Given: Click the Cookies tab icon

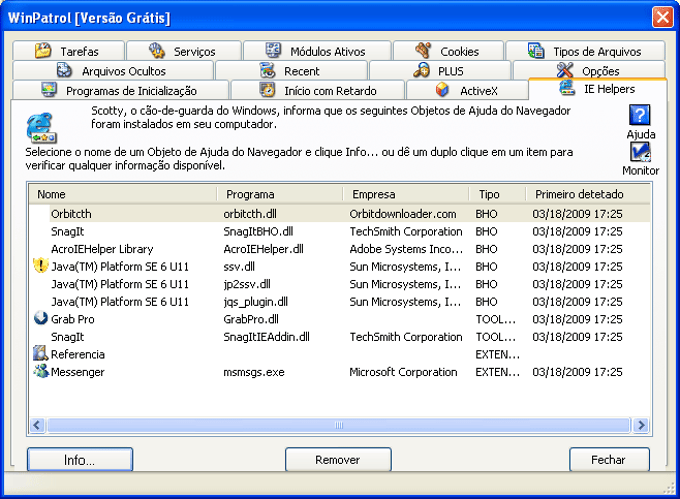Looking at the screenshot, I should [423, 50].
